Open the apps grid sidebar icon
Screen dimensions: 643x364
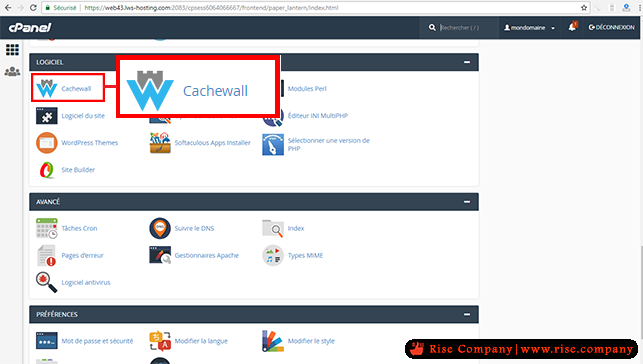click(x=12, y=50)
